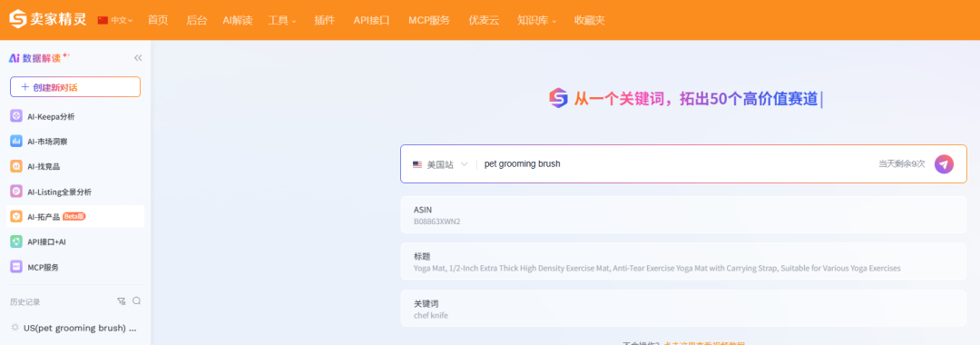Click the 创建新对话 button
Image resolution: width=980 pixels, height=345 pixels.
[75, 87]
